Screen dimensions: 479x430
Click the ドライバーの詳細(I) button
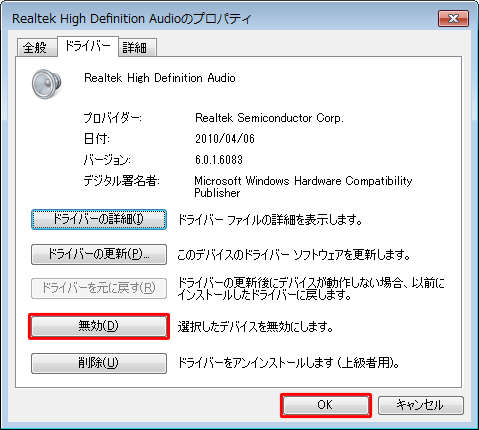pos(99,219)
